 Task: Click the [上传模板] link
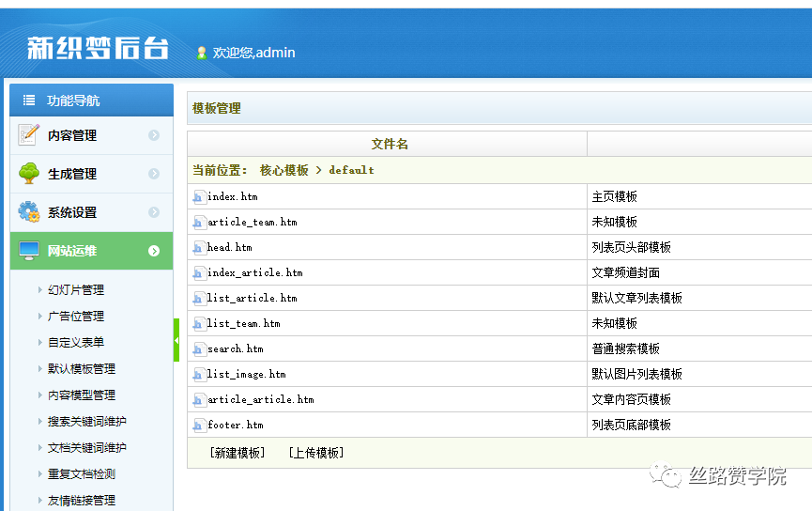point(316,453)
